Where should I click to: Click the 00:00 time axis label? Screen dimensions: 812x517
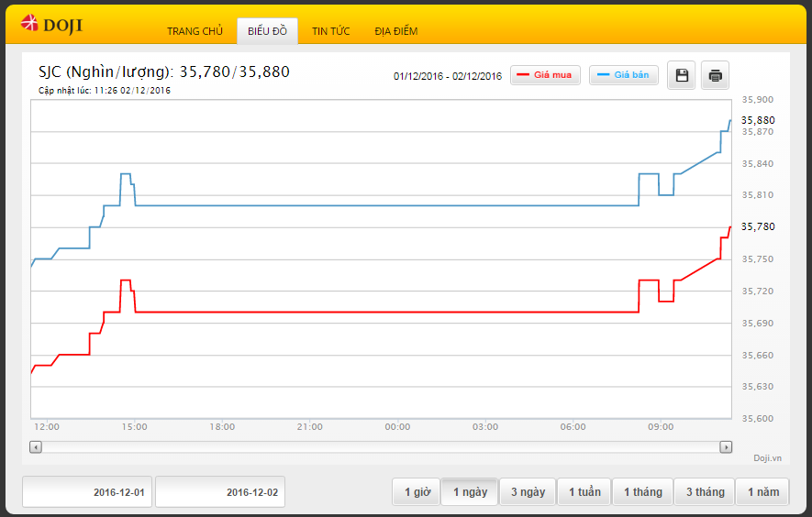click(x=397, y=427)
